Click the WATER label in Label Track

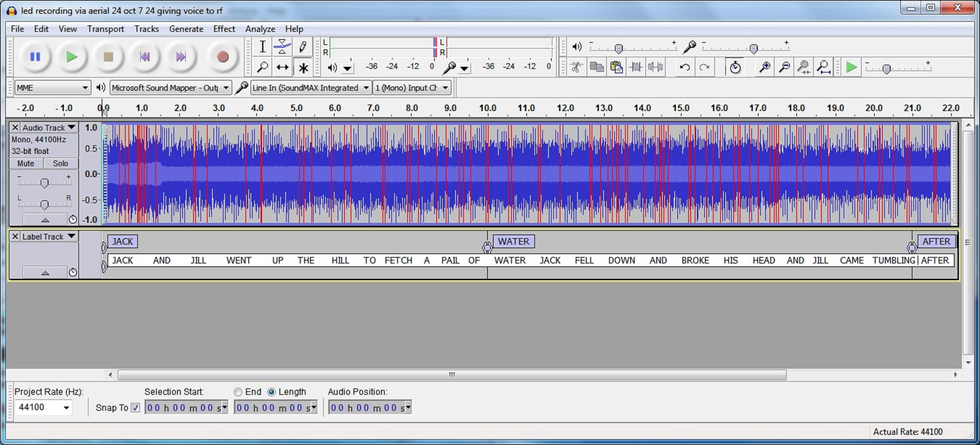[513, 241]
